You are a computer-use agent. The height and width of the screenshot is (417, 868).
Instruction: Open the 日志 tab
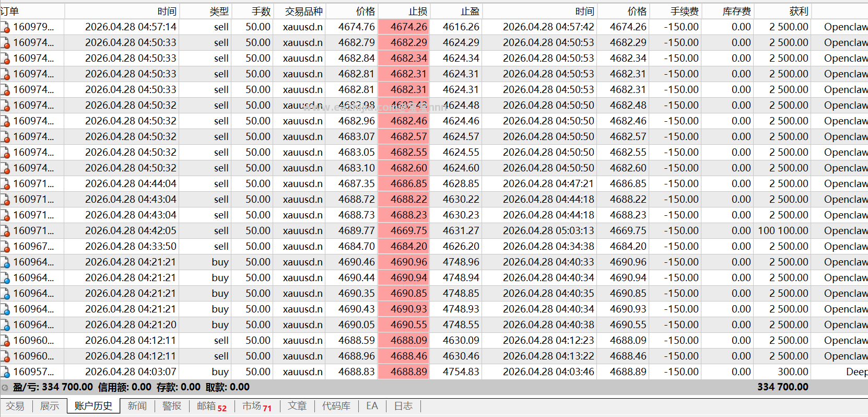click(x=403, y=406)
